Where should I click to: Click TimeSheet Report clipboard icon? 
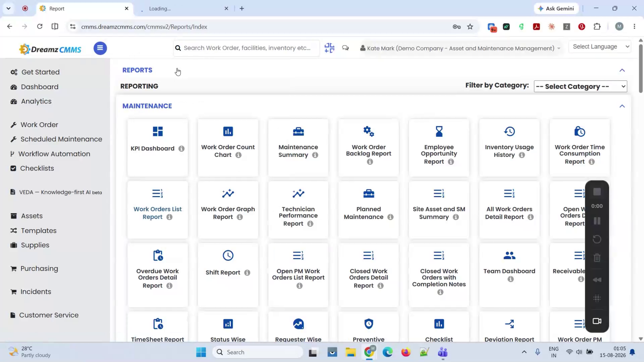[158, 324]
